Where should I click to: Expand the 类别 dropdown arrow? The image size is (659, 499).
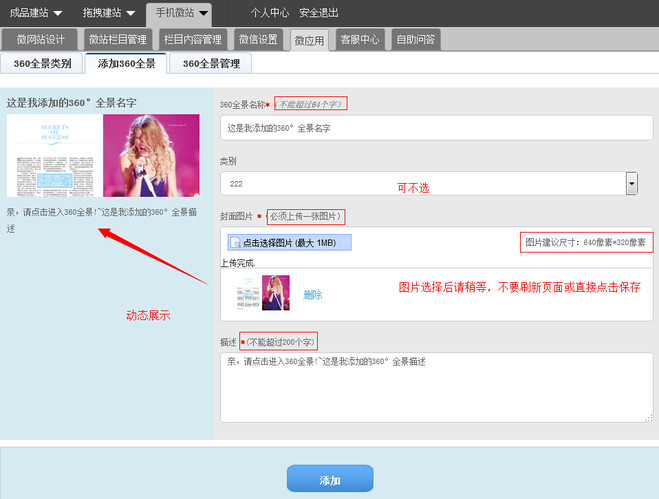631,183
